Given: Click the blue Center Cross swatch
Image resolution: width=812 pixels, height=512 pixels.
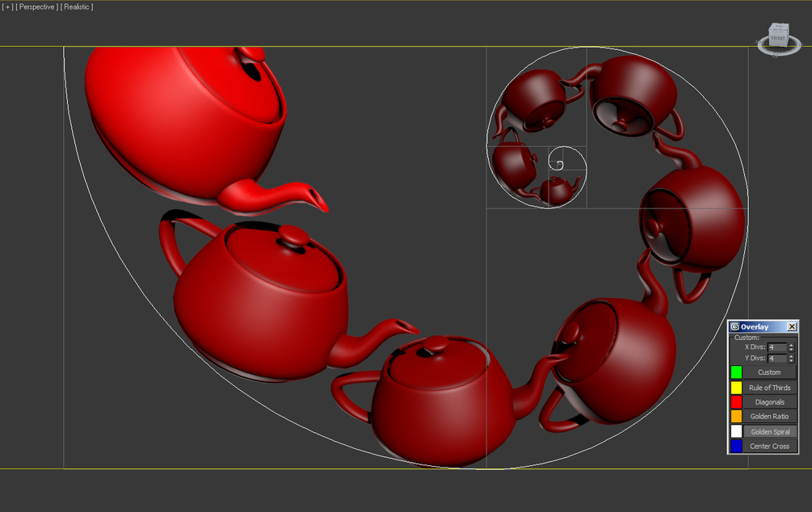Looking at the screenshot, I should 737,446.
